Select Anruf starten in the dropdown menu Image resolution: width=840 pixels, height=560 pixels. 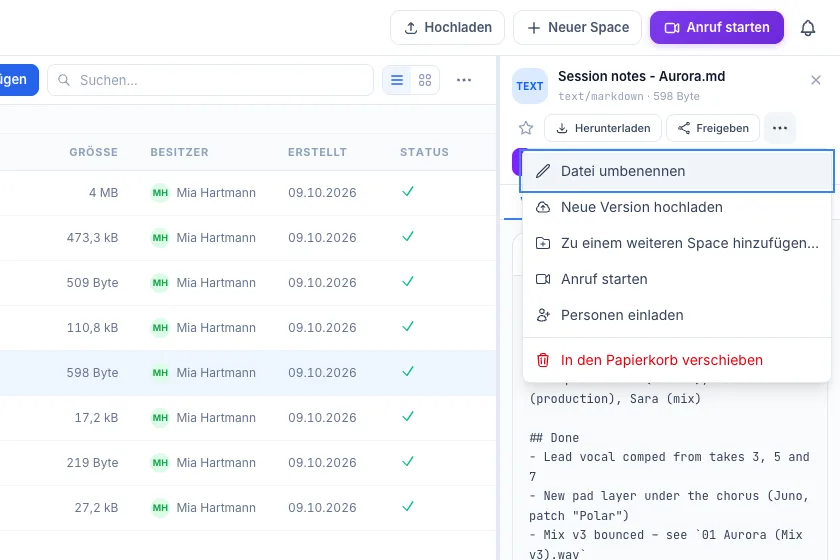pos(677,279)
